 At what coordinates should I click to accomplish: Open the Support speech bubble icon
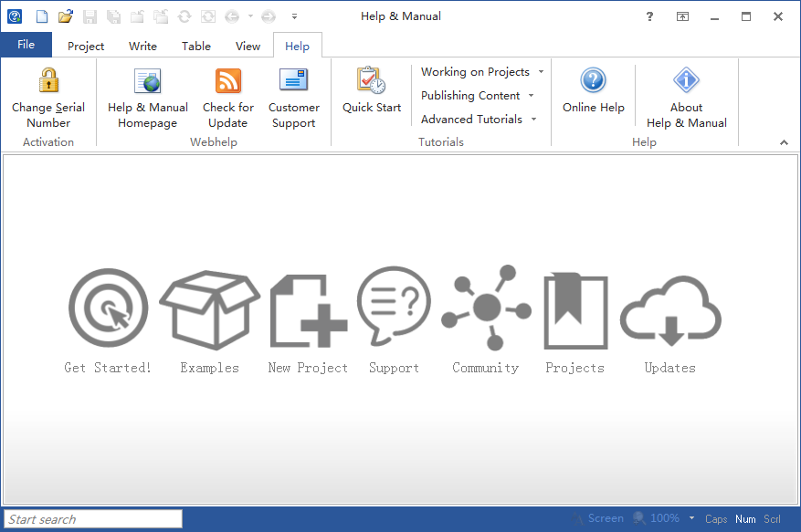(394, 305)
